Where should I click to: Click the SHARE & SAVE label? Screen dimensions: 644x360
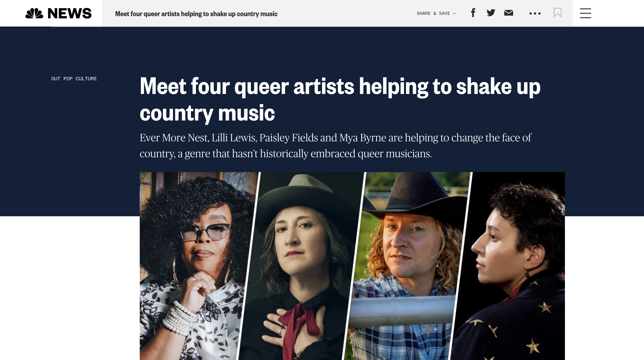[436, 13]
